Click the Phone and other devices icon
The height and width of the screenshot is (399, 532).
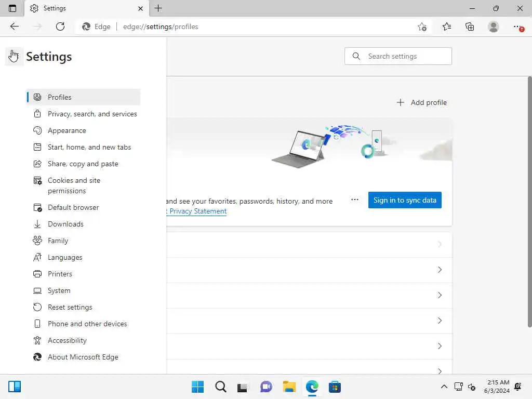click(x=37, y=324)
